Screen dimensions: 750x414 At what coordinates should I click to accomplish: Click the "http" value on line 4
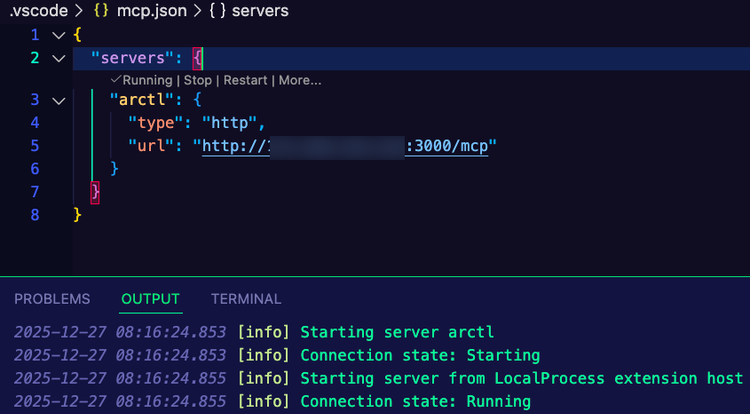pos(229,123)
